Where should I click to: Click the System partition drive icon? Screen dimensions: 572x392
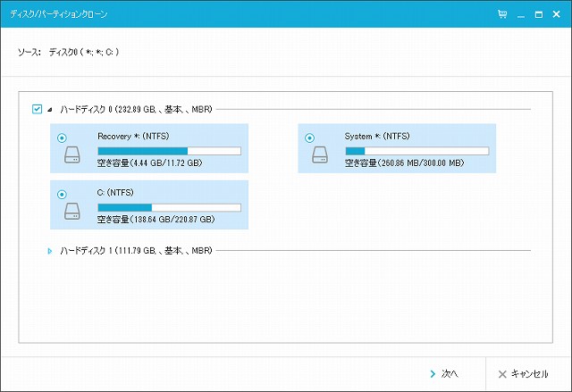point(320,154)
